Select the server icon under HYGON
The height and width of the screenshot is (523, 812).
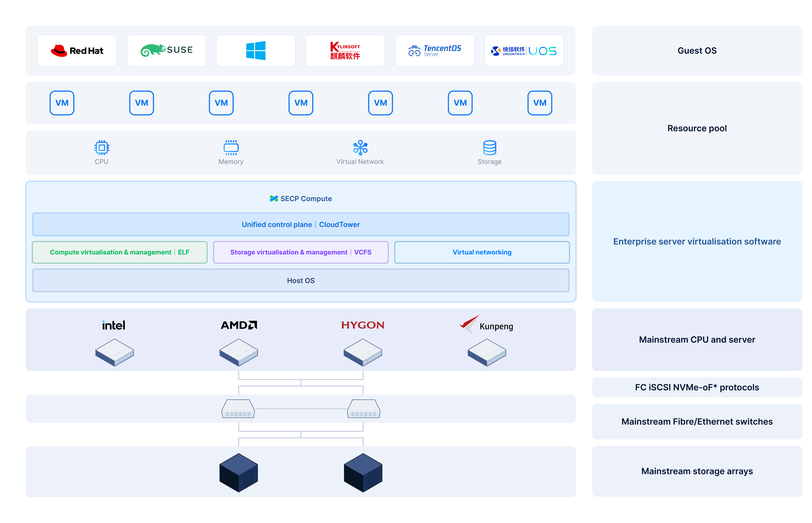(362, 352)
